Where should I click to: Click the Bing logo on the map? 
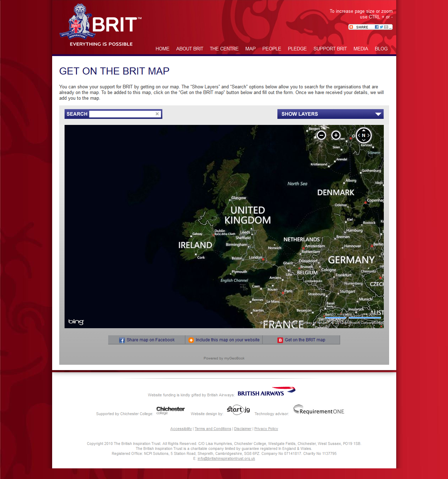coord(76,321)
